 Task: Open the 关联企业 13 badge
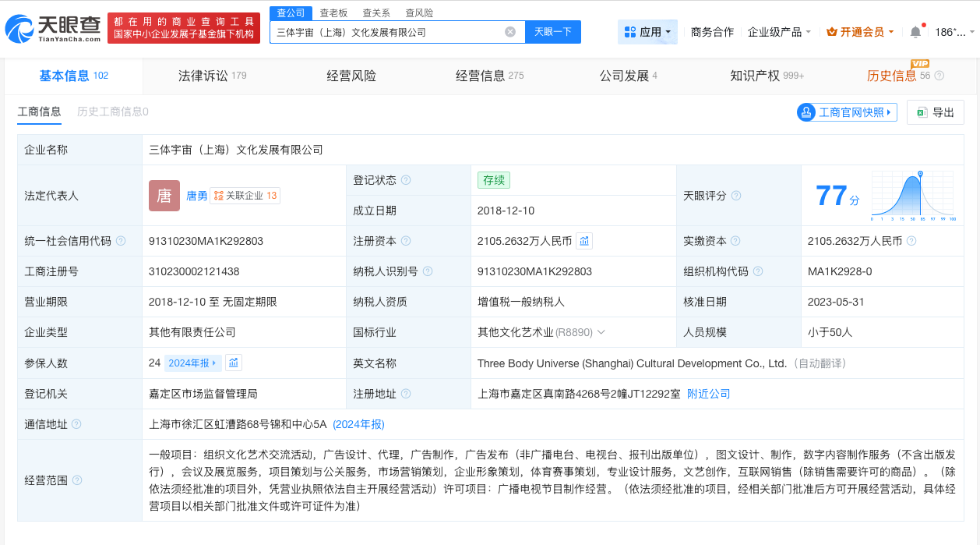tap(245, 196)
